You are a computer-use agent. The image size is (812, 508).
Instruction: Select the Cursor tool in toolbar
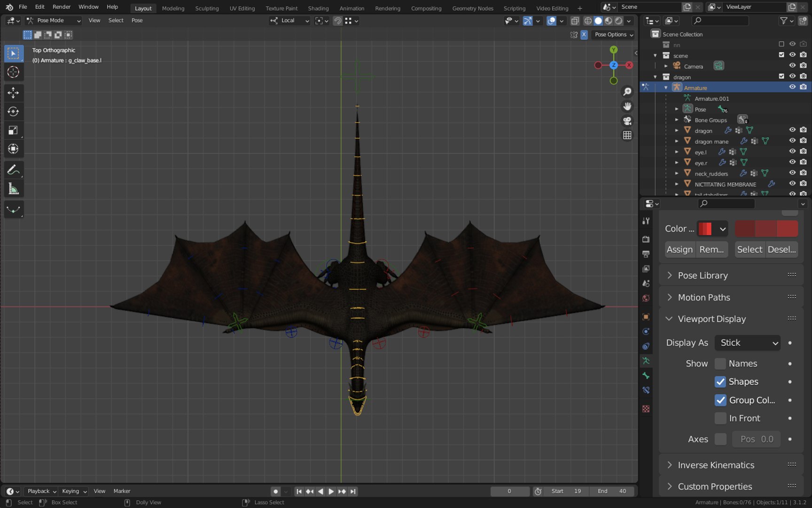[x=14, y=72]
